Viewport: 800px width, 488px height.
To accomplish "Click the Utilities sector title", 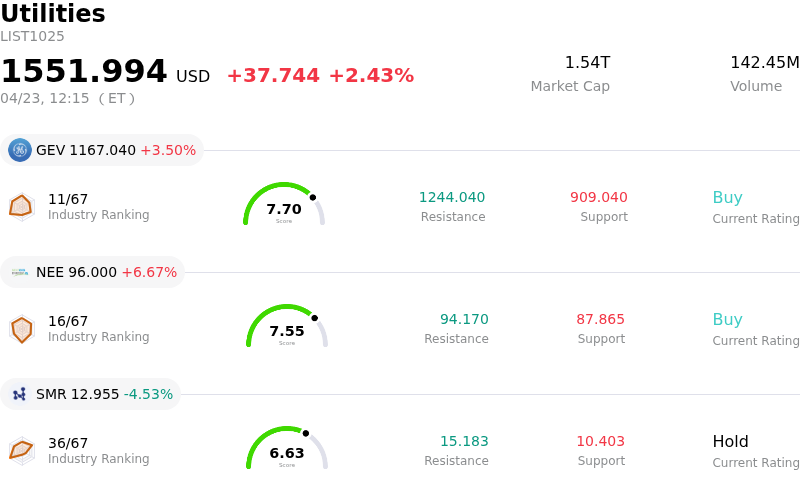I will 53,14.
